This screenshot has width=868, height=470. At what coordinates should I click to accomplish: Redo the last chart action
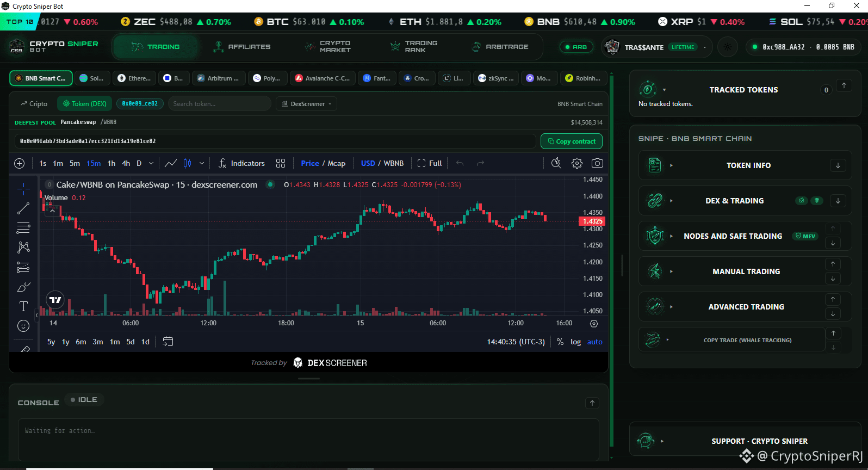pyautogui.click(x=480, y=163)
